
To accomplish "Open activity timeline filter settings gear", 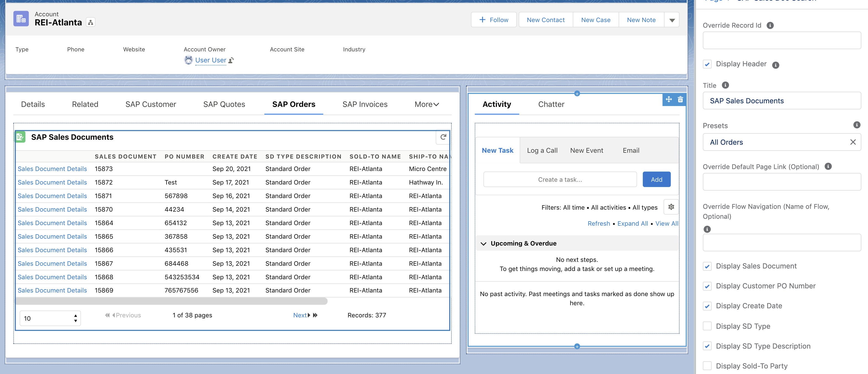I will point(671,207).
